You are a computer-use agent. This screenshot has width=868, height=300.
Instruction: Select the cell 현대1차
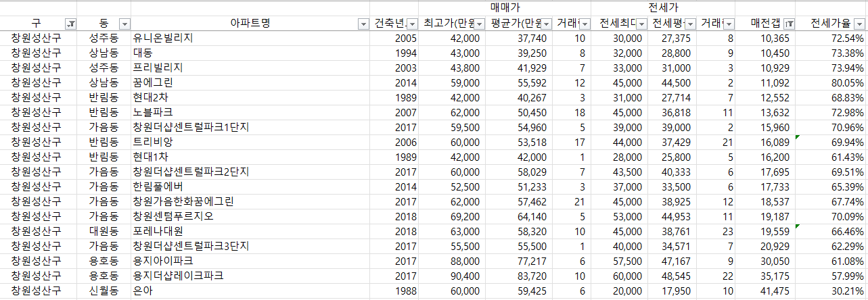(x=250, y=156)
